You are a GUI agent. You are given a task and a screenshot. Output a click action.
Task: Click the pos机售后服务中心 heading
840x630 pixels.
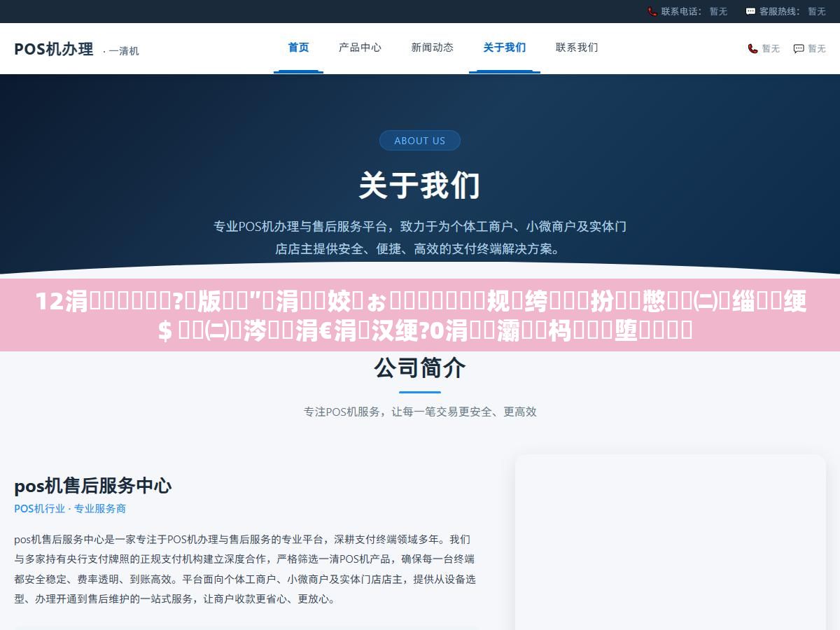click(93, 486)
